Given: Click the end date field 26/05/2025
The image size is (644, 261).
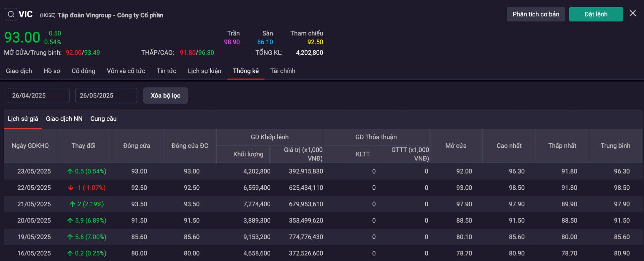Looking at the screenshot, I should [106, 95].
